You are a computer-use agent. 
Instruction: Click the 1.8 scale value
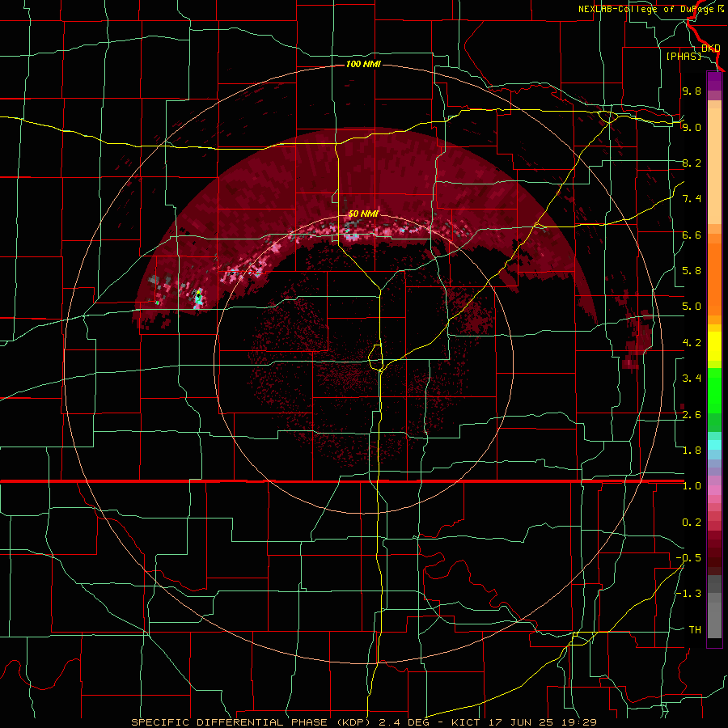pos(692,451)
